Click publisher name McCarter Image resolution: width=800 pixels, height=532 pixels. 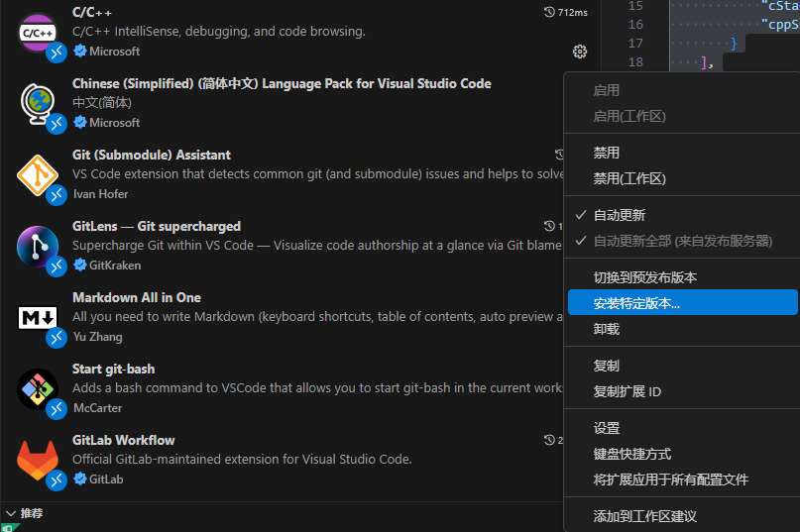[97, 408]
